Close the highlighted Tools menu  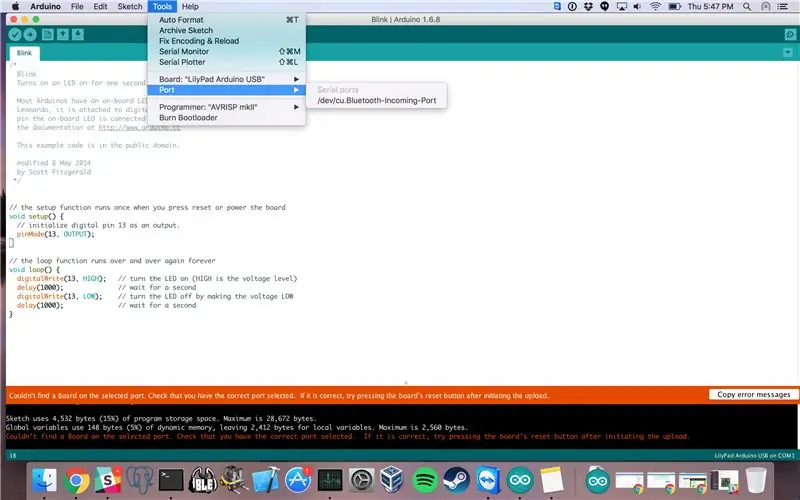[x=162, y=7]
